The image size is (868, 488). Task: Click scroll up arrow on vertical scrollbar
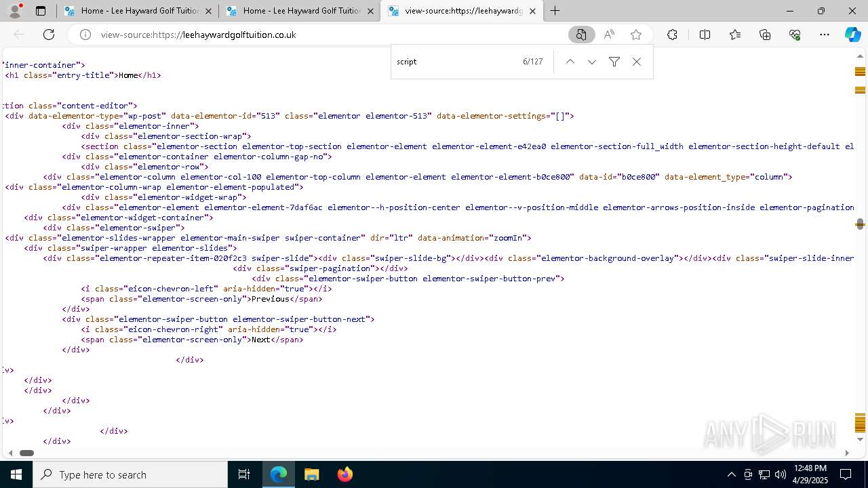861,56
